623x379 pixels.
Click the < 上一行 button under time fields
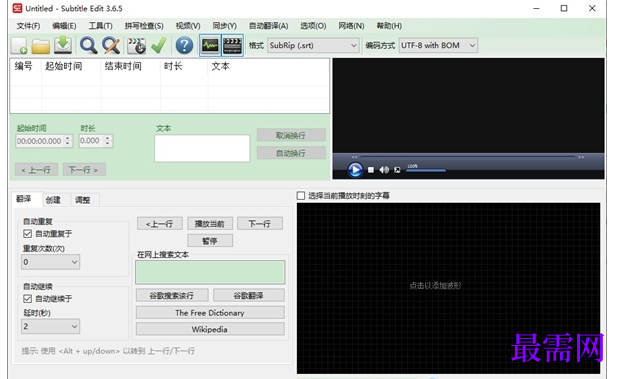point(36,170)
